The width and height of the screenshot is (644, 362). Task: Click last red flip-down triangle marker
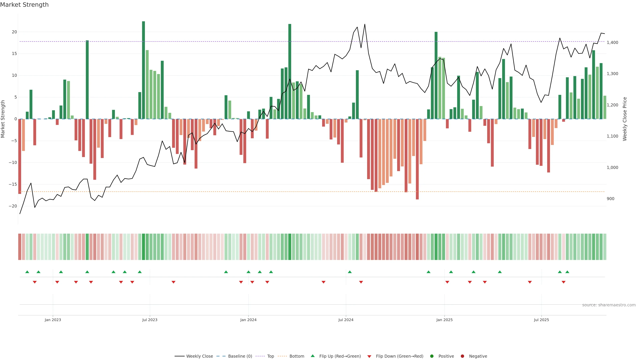click(x=563, y=282)
